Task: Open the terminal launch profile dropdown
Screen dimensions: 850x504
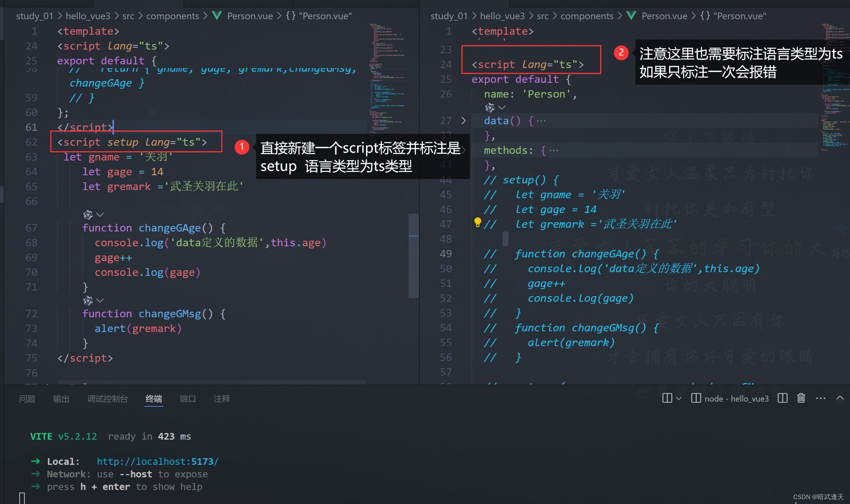Action: [x=679, y=398]
